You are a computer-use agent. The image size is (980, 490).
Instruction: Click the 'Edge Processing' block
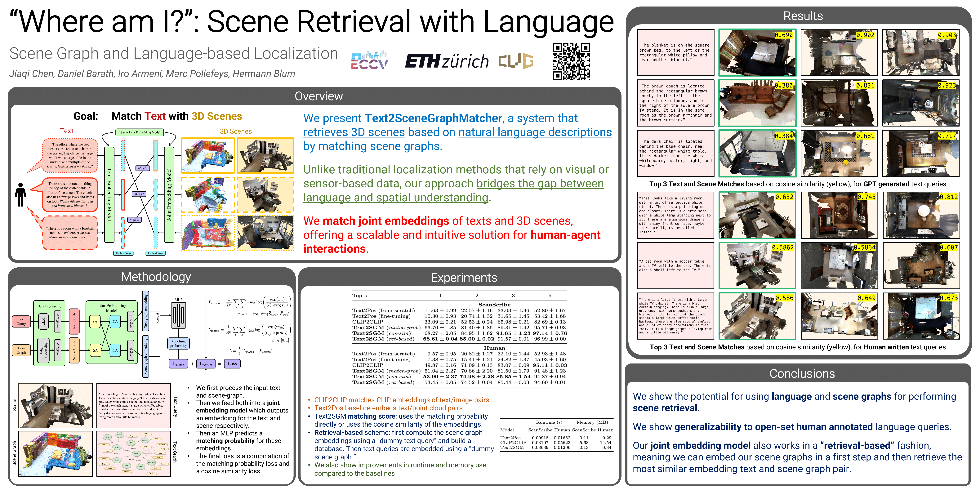coord(43,350)
